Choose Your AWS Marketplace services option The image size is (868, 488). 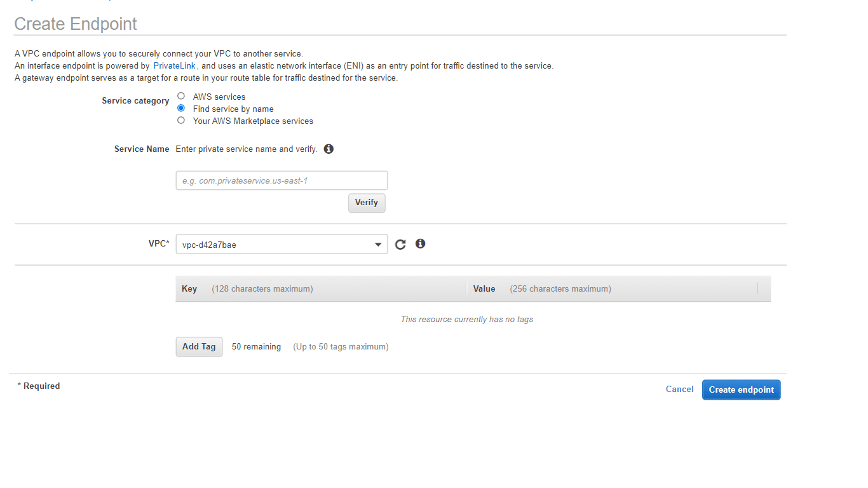tap(181, 121)
